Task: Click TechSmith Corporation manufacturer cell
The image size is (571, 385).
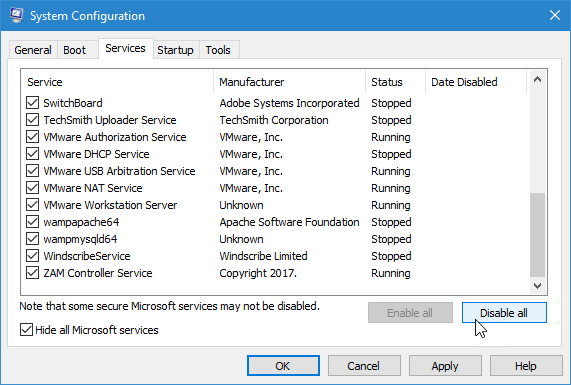Action: coord(274,120)
